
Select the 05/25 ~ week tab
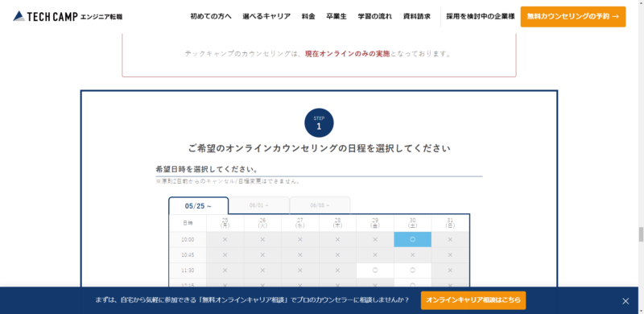coord(198,206)
